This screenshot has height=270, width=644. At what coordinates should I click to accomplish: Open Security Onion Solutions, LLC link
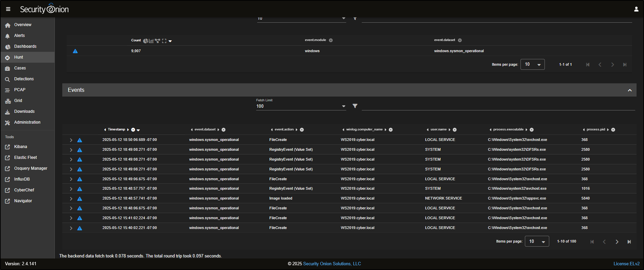[332, 264]
